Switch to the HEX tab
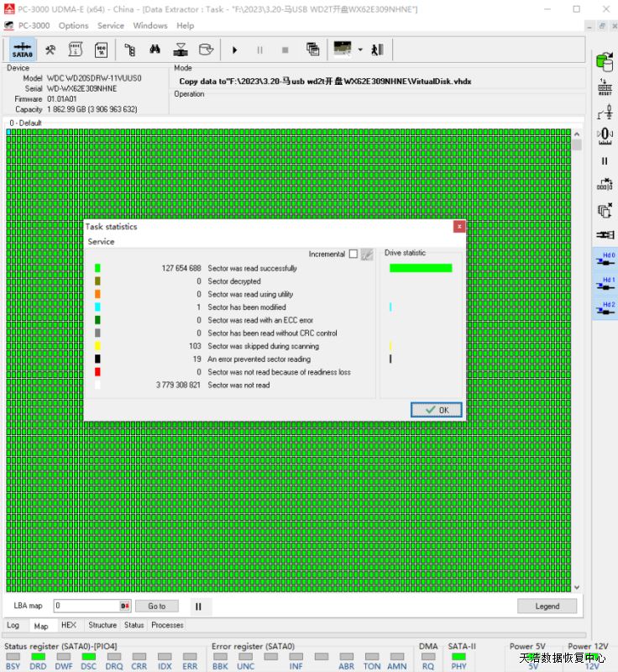Viewport: 618px width, 672px height. [69, 625]
